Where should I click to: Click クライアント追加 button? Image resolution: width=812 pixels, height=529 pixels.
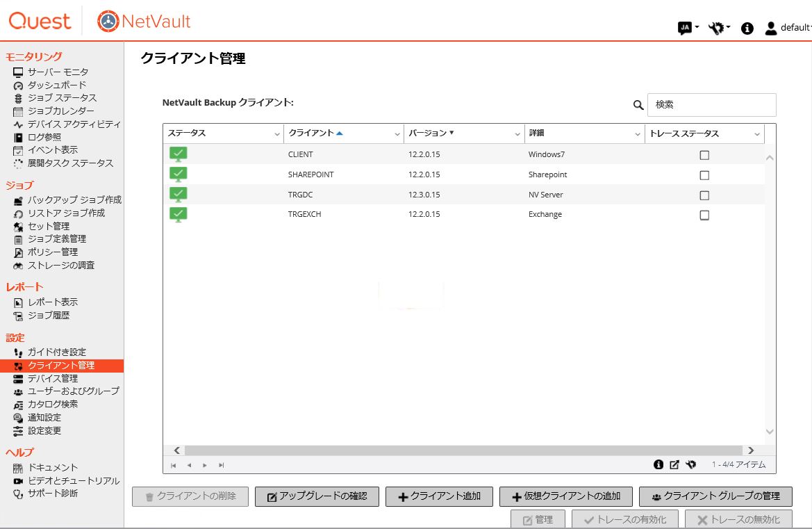click(x=439, y=496)
